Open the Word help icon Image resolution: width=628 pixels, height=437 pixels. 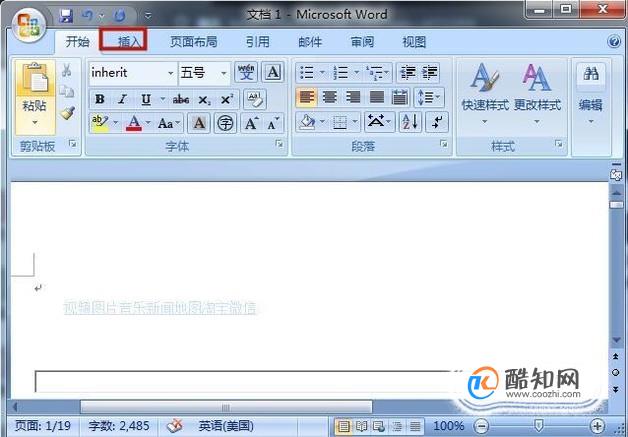coord(614,41)
